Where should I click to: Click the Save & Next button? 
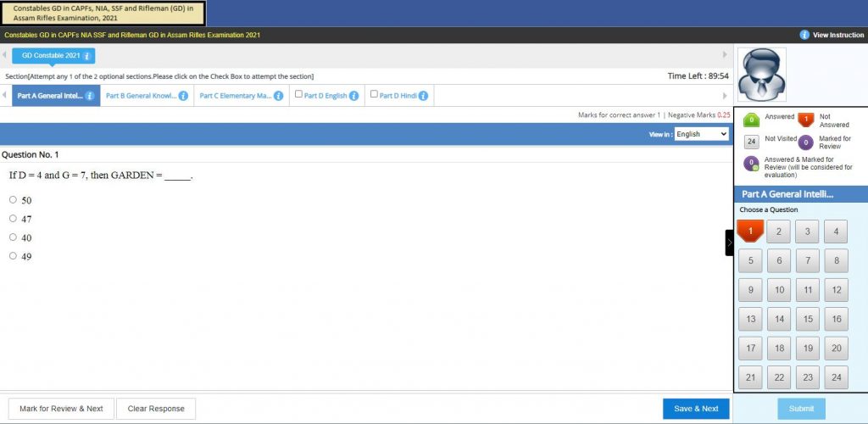click(x=696, y=409)
